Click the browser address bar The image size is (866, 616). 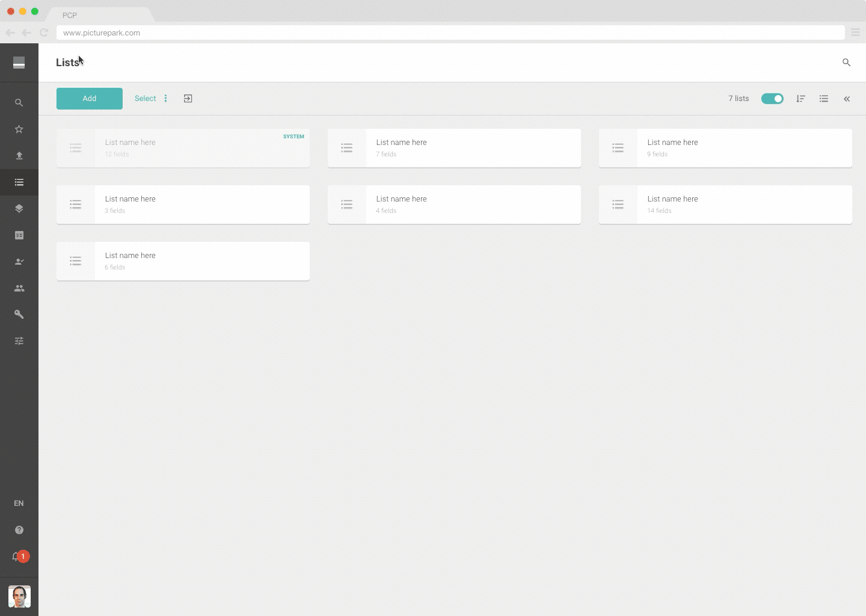[450, 32]
